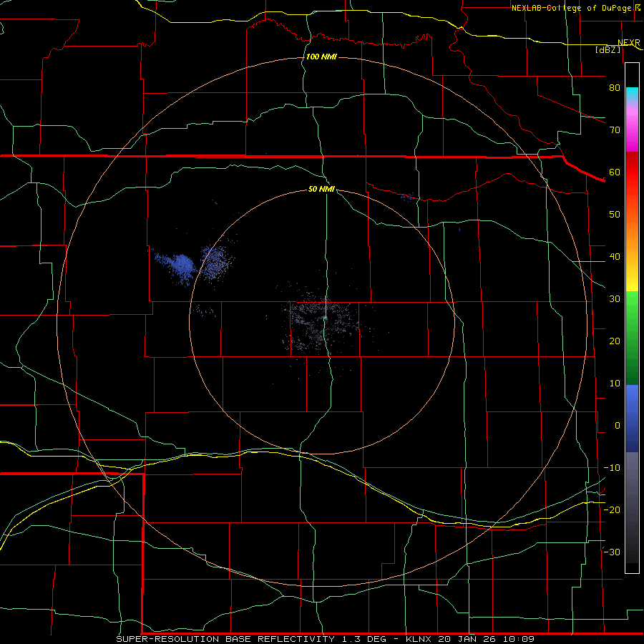The width and height of the screenshot is (644, 644).
Task: Click the 30 value on dBZ scale
Action: pyautogui.click(x=615, y=299)
